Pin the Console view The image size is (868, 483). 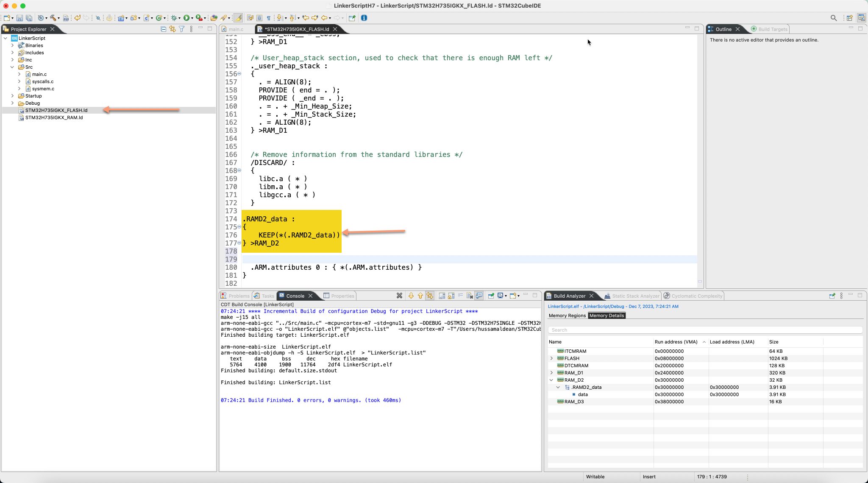click(491, 296)
